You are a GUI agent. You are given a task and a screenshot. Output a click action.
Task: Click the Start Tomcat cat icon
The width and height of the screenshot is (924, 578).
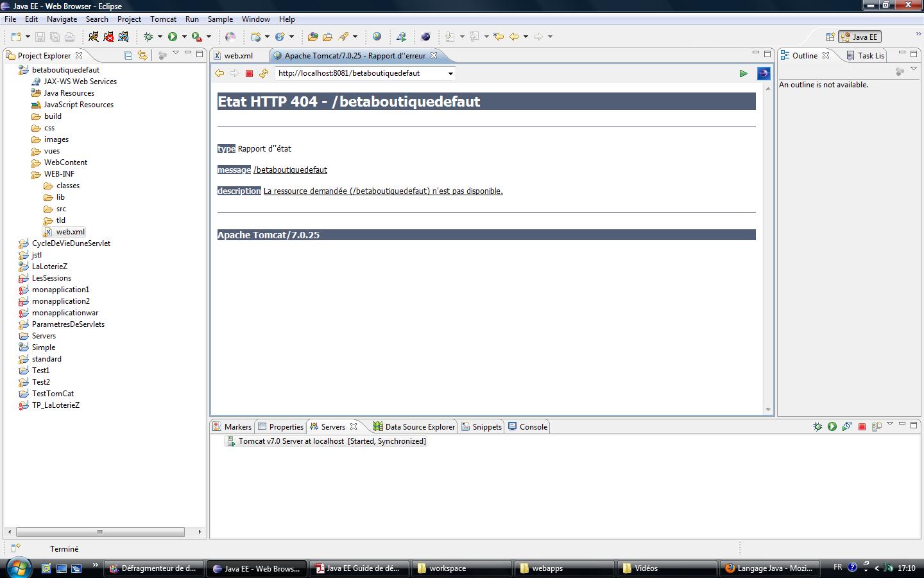click(94, 37)
